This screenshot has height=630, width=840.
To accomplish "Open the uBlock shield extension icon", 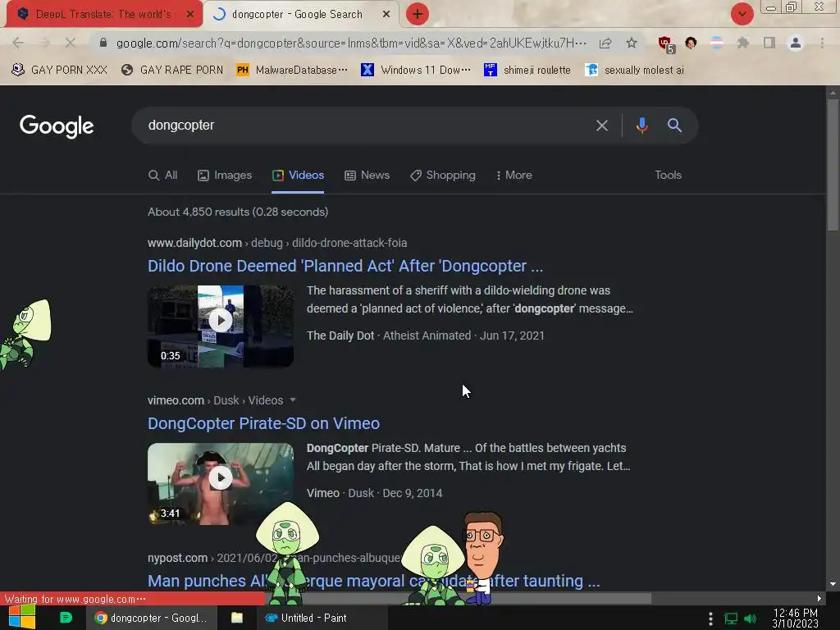I will 666,44.
